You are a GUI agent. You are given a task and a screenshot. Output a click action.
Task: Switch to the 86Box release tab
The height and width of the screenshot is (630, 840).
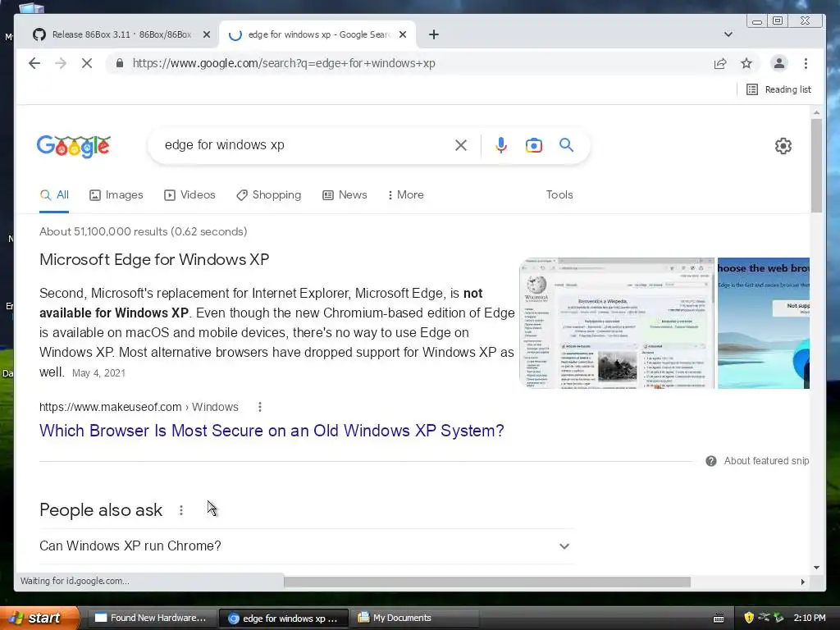coord(121,34)
